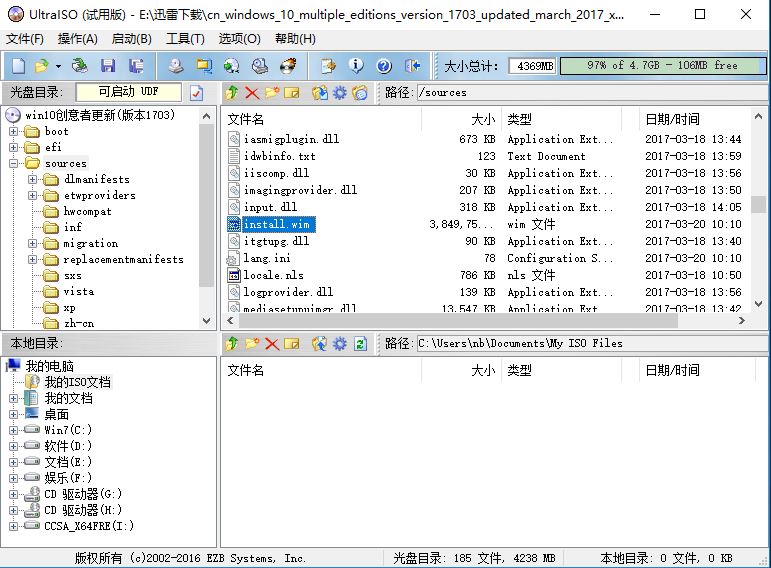Click the disc capacity usage bar
This screenshot has width=771, height=568.
pyautogui.click(x=662, y=65)
